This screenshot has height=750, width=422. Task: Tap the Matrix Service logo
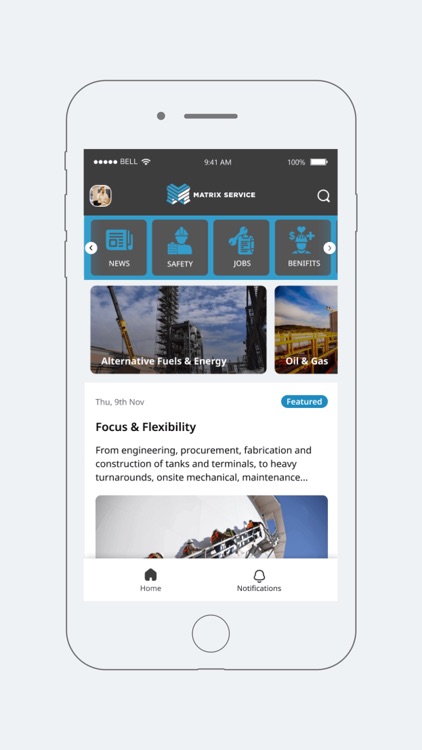click(x=211, y=194)
